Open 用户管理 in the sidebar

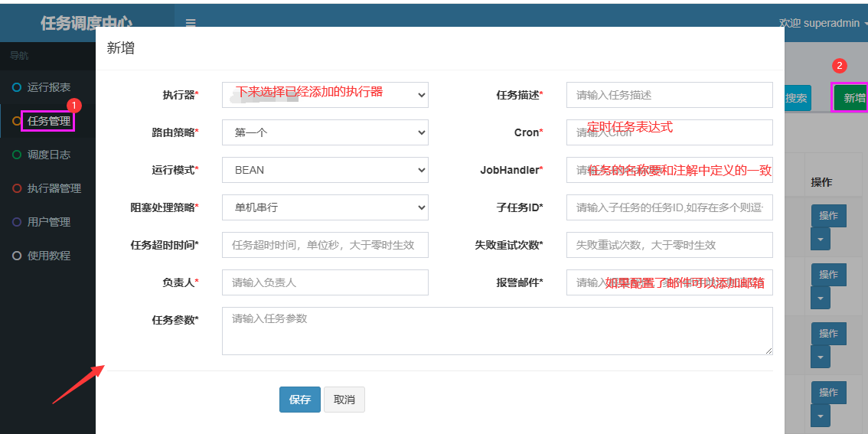tap(48, 222)
